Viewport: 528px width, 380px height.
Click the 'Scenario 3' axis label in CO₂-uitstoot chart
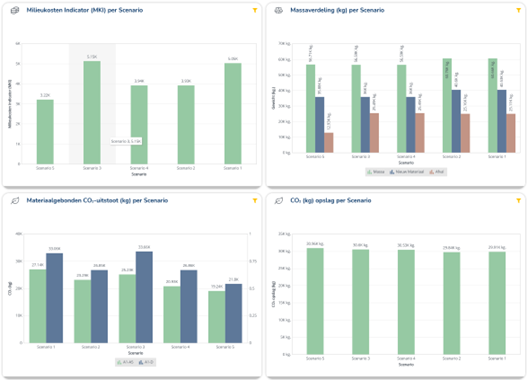(135, 347)
